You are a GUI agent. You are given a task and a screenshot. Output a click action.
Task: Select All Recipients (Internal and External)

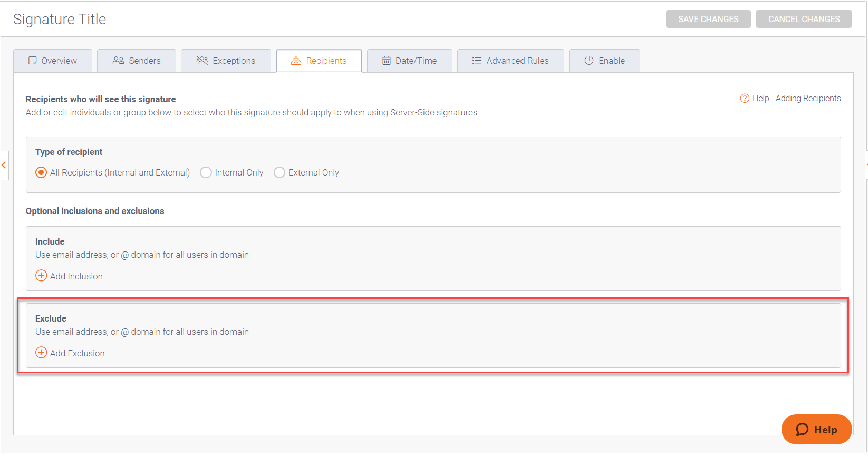41,173
